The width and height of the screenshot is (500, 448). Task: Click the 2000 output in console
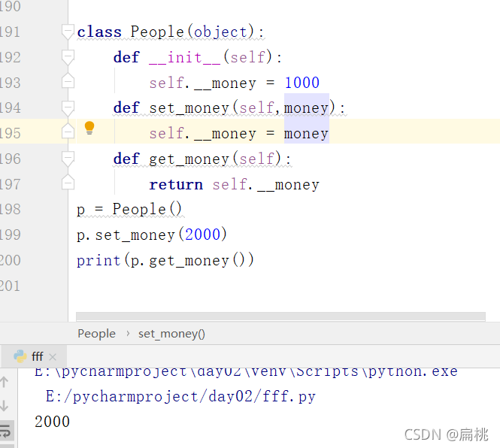click(x=53, y=422)
